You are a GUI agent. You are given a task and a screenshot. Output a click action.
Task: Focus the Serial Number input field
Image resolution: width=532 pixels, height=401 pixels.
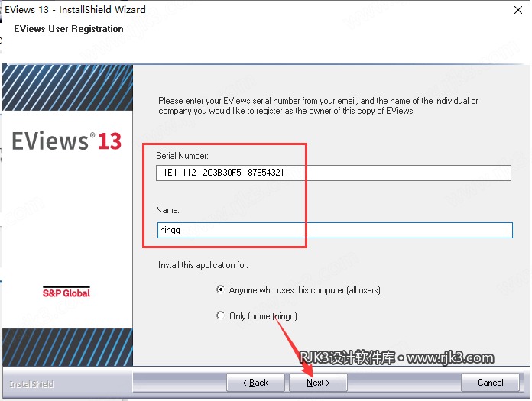pos(333,173)
